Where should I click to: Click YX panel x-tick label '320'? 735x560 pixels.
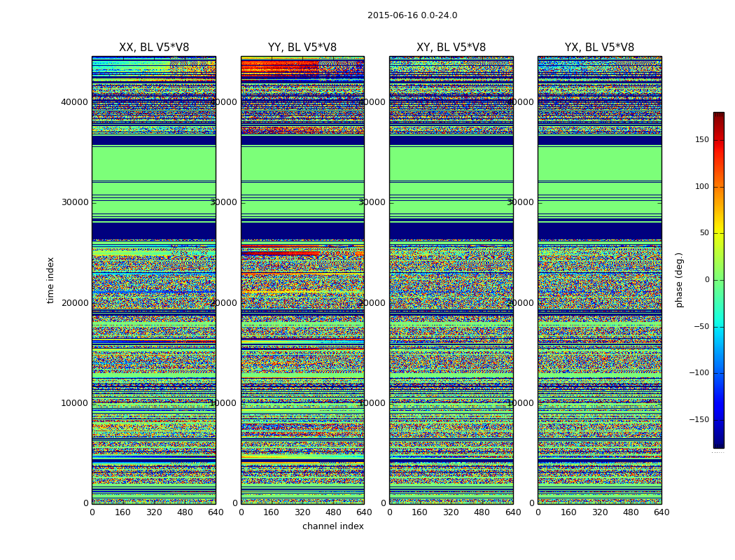click(599, 512)
